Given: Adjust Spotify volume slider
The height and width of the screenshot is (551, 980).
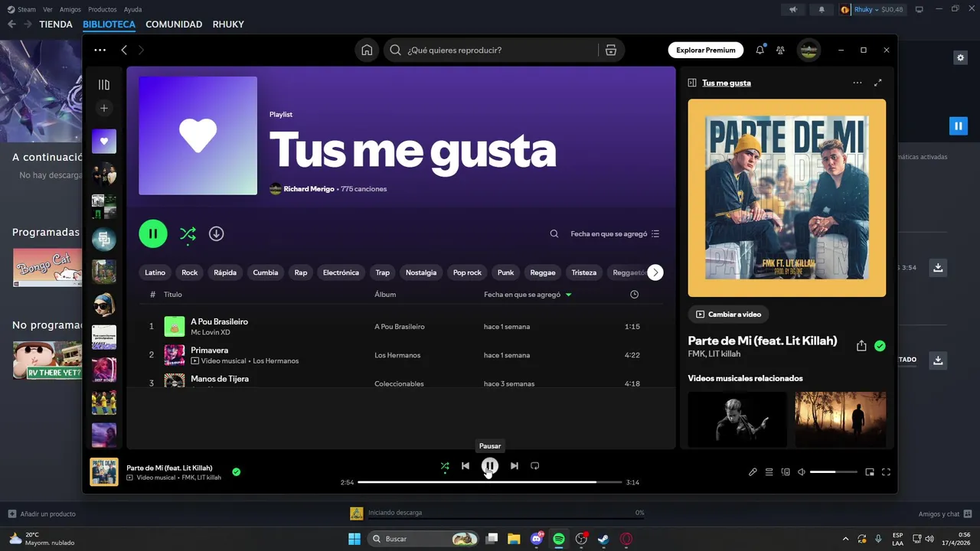Looking at the screenshot, I should pos(834,472).
